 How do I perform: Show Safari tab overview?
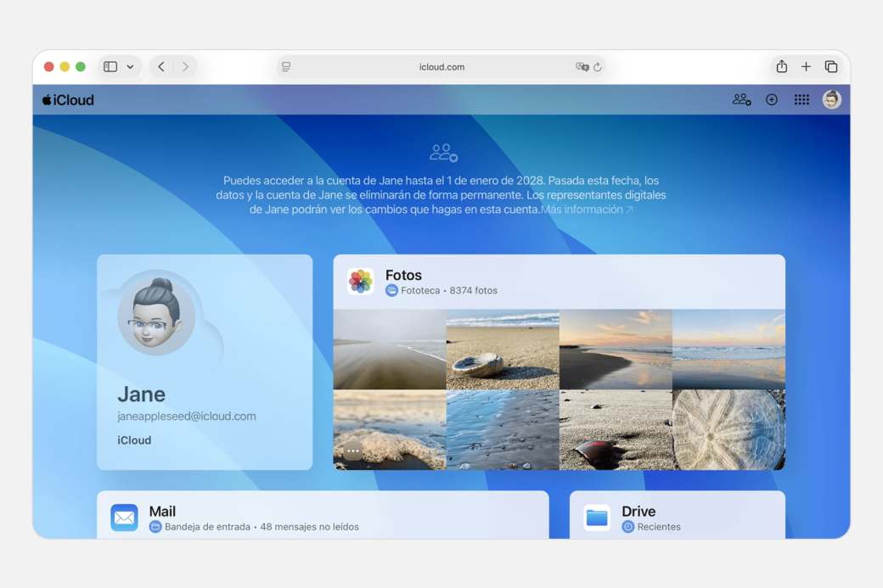click(x=831, y=67)
